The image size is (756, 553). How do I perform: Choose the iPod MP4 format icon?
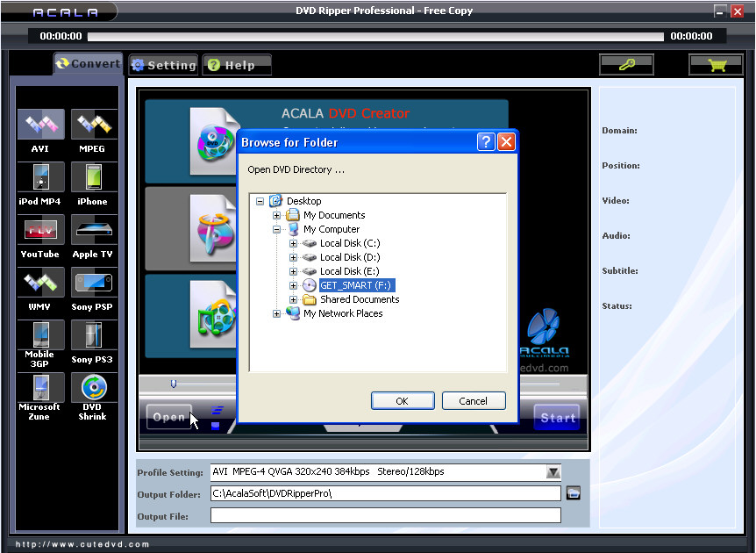41,177
